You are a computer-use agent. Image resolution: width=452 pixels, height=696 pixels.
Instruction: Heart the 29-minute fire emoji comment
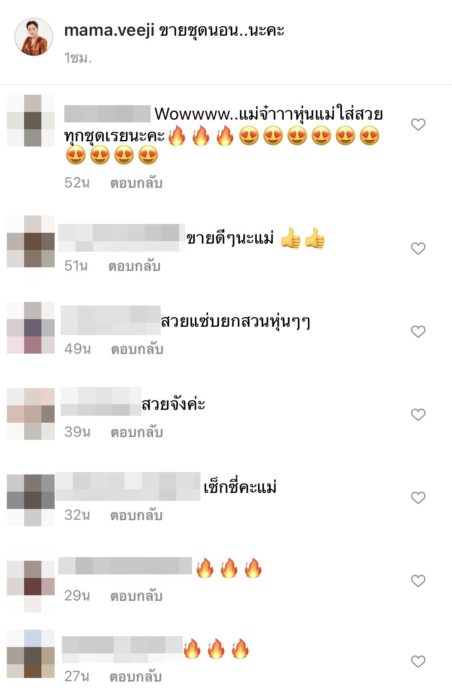tap(418, 580)
